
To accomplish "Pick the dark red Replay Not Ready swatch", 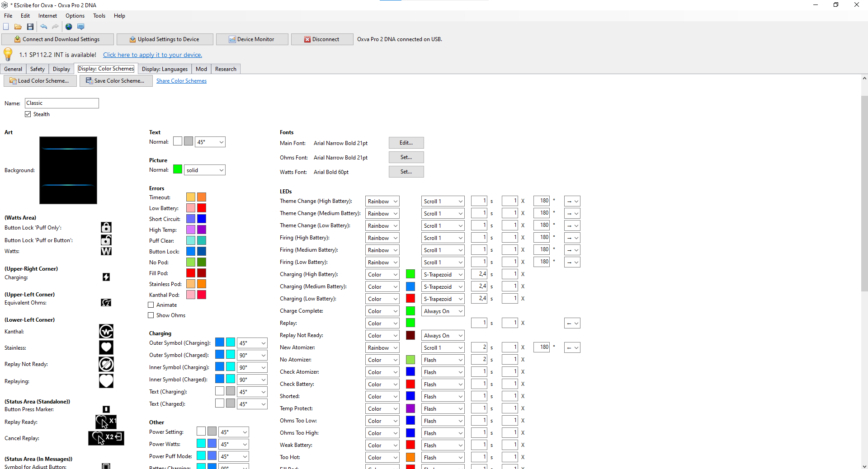I will pos(410,335).
